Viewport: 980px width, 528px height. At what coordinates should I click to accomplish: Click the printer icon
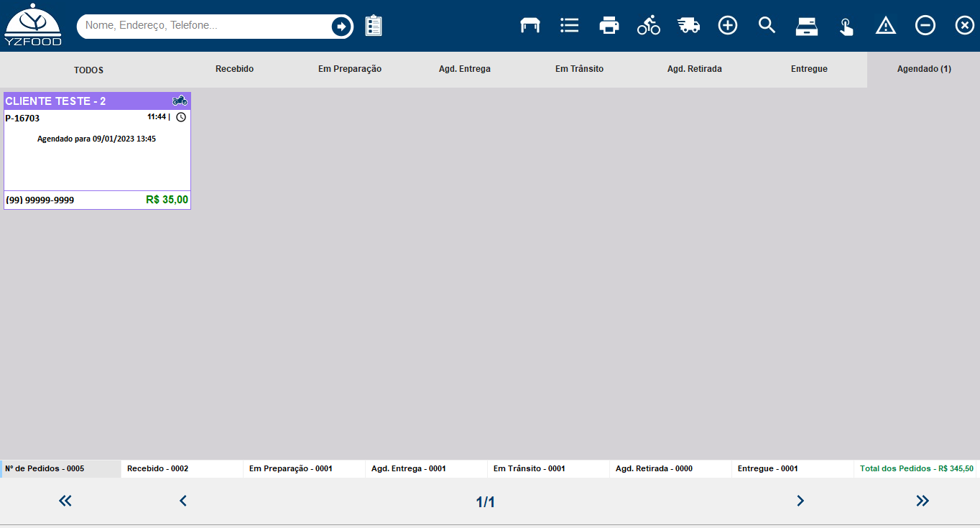(609, 26)
